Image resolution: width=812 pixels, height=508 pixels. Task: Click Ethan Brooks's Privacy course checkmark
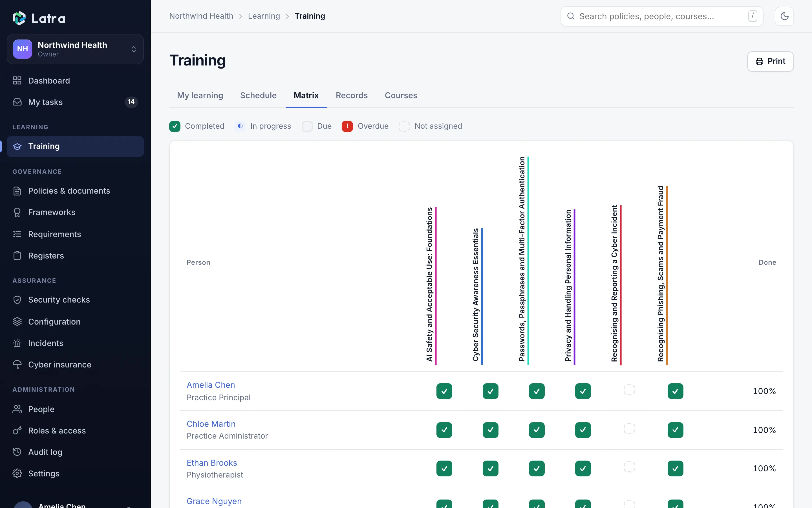(583, 468)
